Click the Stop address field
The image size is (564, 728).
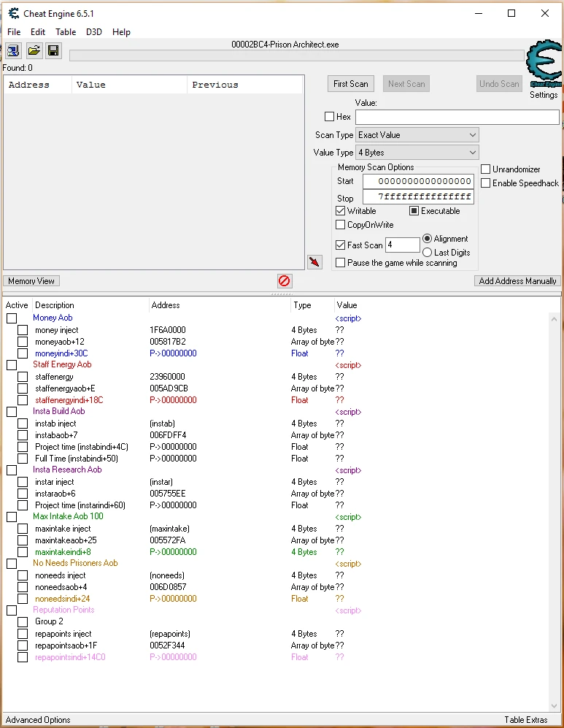pos(418,197)
